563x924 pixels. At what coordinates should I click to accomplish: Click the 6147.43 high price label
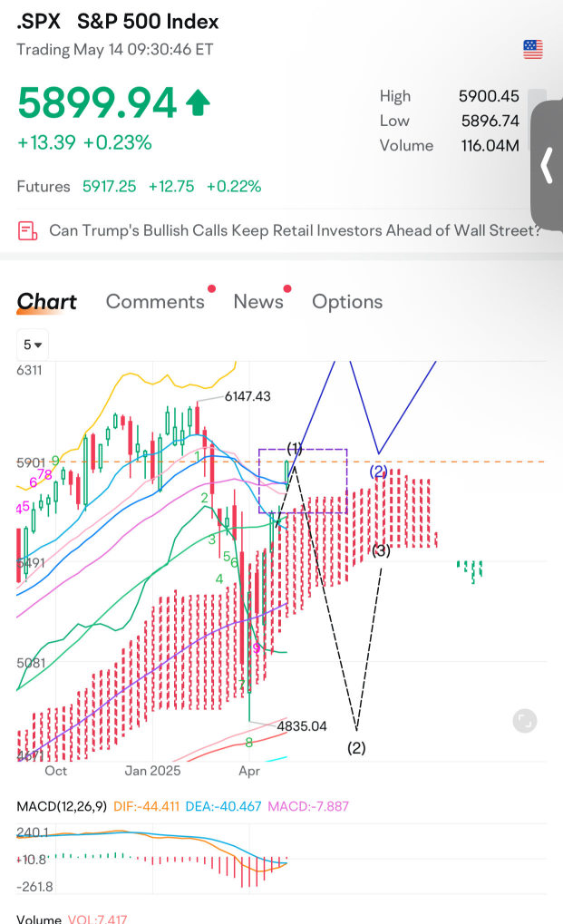[x=248, y=396]
